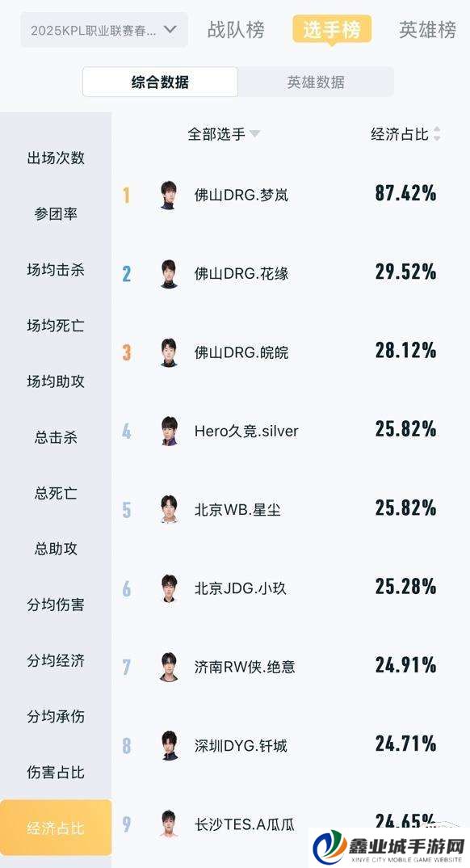Open the 2025KPL职业联赛 season dropdown

pyautogui.click(x=104, y=30)
